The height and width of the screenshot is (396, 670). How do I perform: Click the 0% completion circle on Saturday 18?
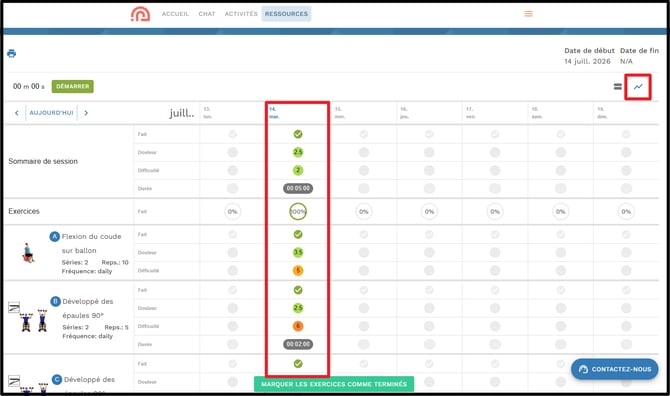click(x=560, y=211)
